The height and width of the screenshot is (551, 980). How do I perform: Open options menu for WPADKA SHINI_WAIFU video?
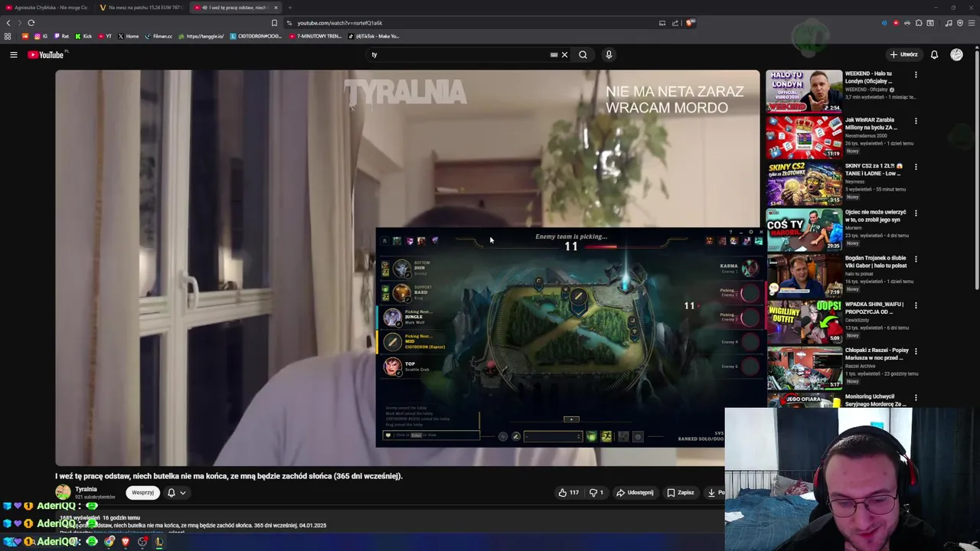(x=916, y=305)
